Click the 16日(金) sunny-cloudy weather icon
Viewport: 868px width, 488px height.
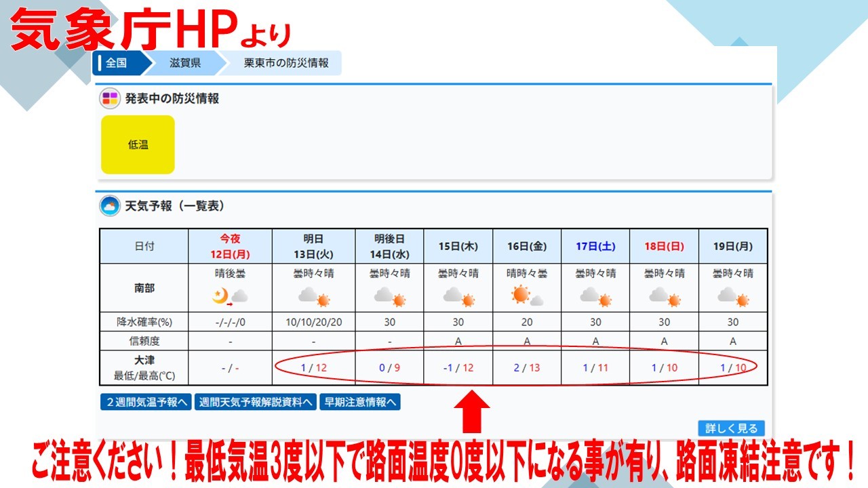tap(527, 296)
